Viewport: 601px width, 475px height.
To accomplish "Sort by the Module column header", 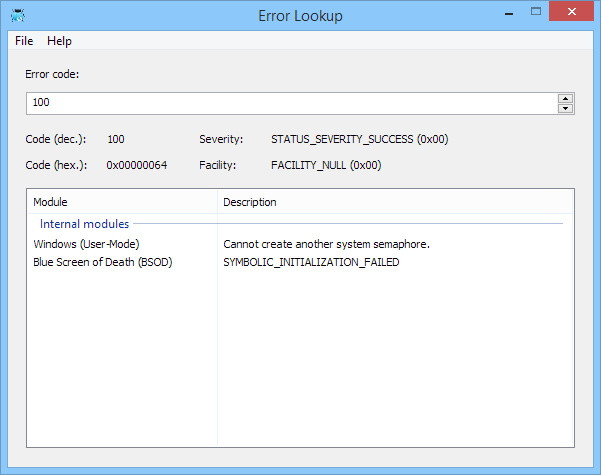I will 122,202.
